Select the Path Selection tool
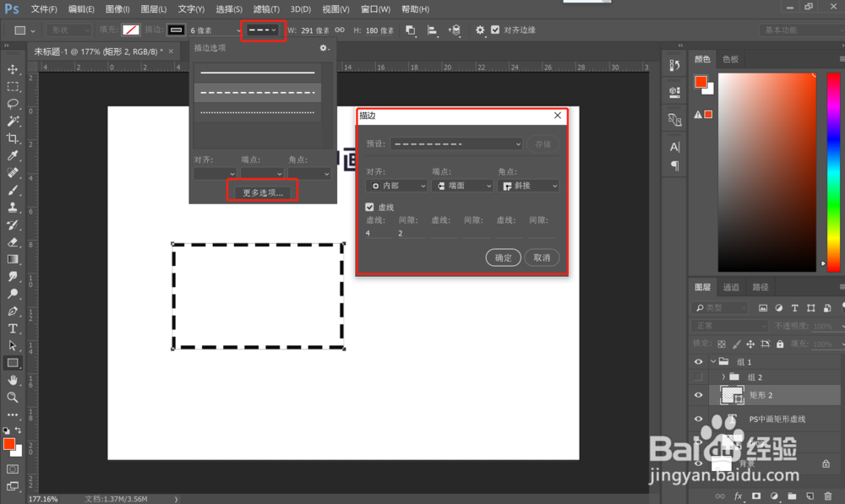 click(x=13, y=345)
